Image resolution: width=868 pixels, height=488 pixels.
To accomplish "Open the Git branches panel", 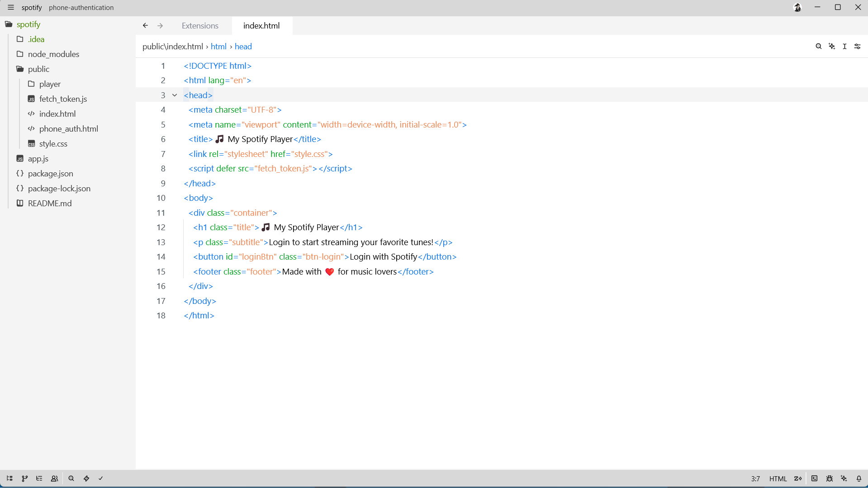I will (x=24, y=479).
